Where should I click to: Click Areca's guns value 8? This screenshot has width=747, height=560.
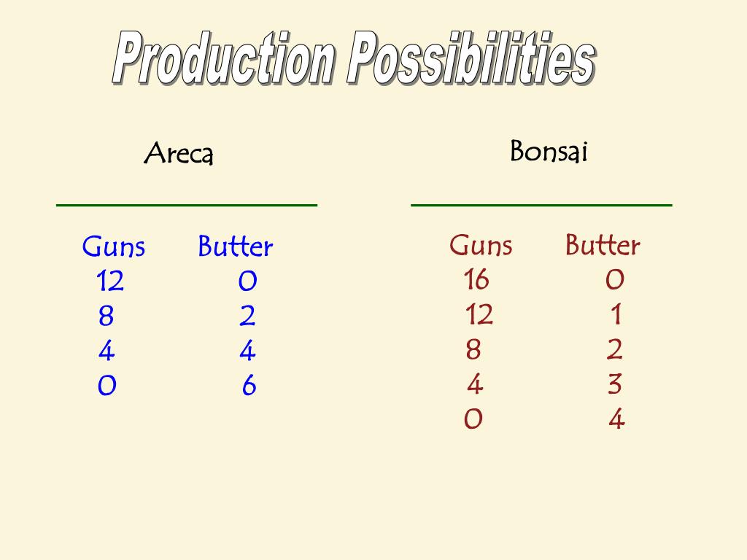107,316
